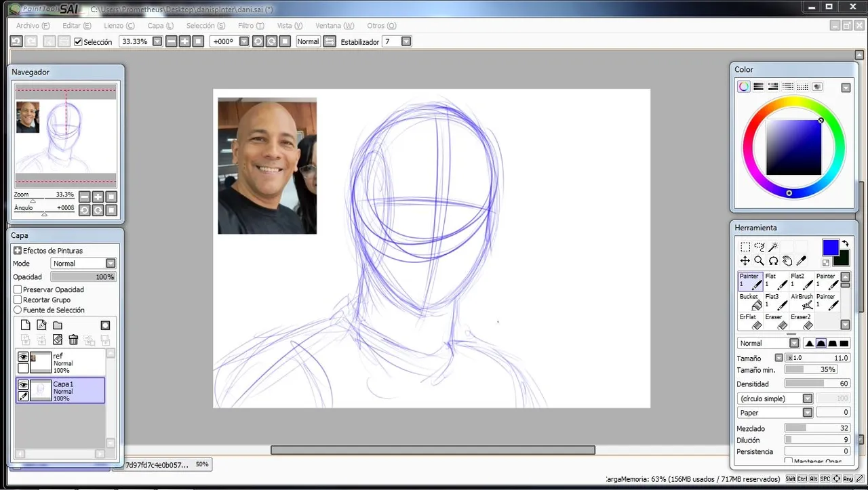Open the Paper texture dropdown

click(808, 412)
